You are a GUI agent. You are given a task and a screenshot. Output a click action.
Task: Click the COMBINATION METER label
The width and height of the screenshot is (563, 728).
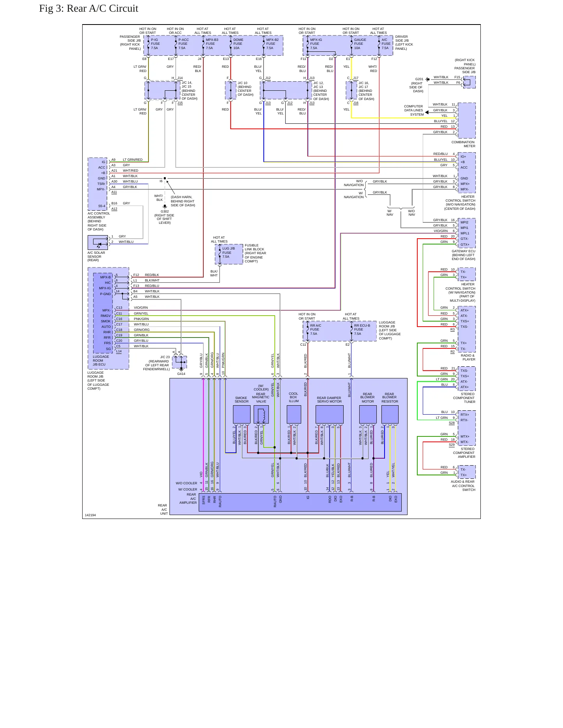point(463,144)
